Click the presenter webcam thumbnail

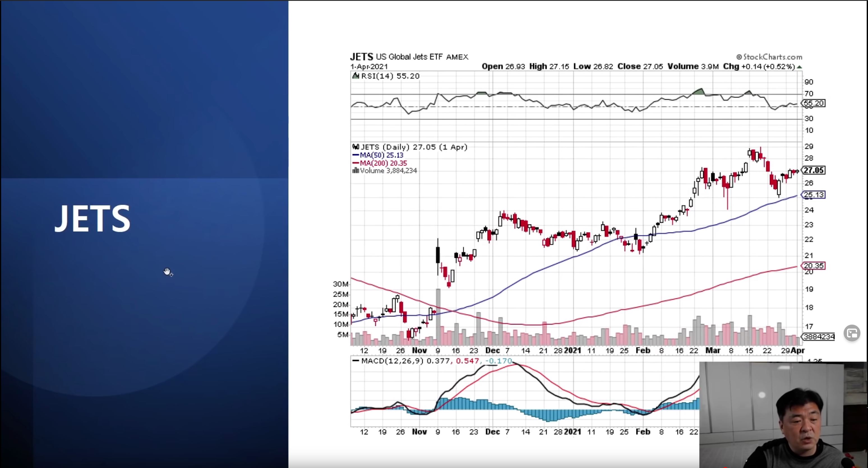pos(783,415)
